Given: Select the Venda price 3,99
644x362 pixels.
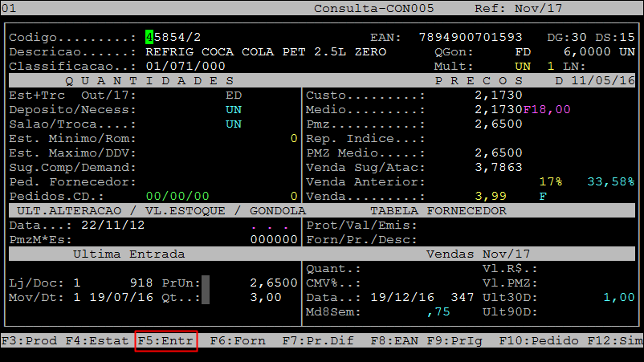Looking at the screenshot, I should coord(491,196).
